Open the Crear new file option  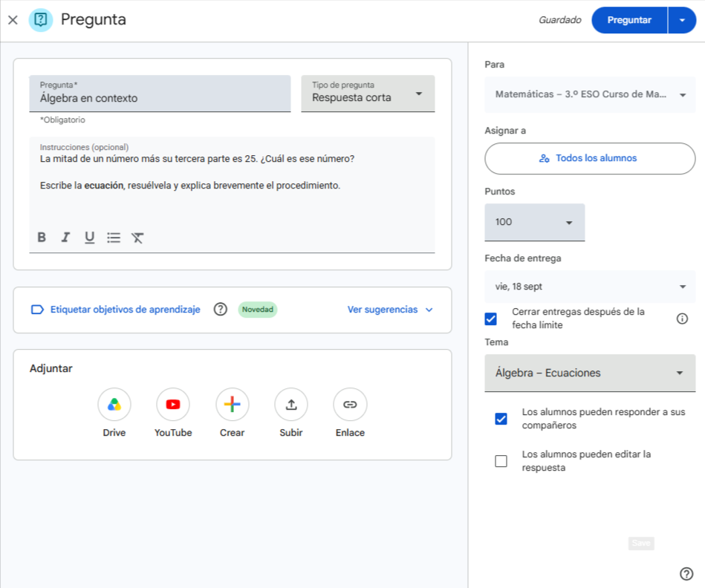click(x=232, y=405)
